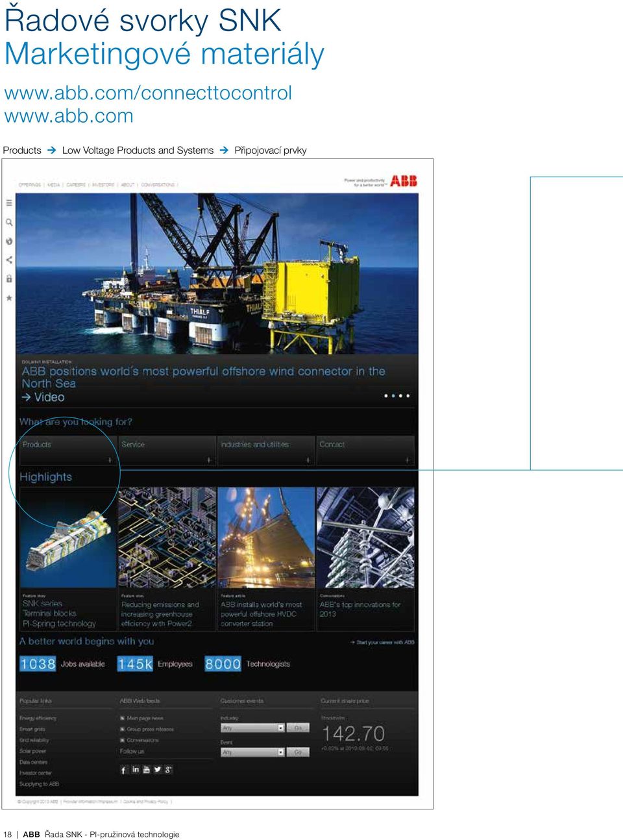The height and width of the screenshot is (840, 623).
Task: Click the share icon in sidebar
Action: [9, 260]
